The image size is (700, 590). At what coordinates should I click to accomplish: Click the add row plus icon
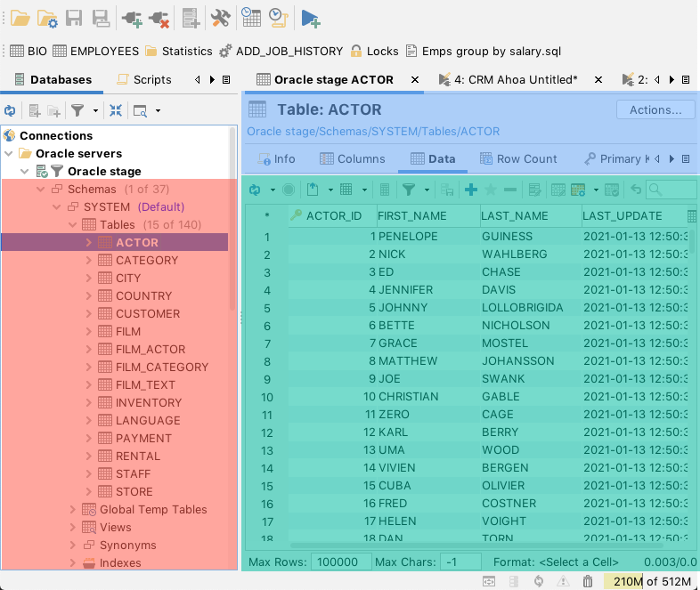tap(471, 190)
